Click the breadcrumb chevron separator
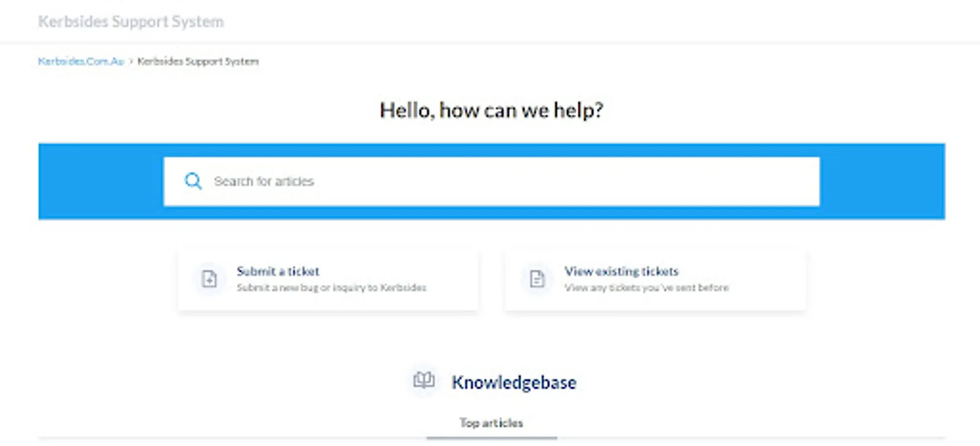980x446 pixels. [x=131, y=61]
